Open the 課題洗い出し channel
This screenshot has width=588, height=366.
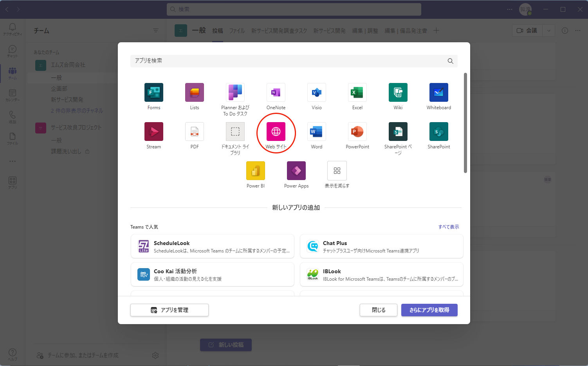pos(66,151)
